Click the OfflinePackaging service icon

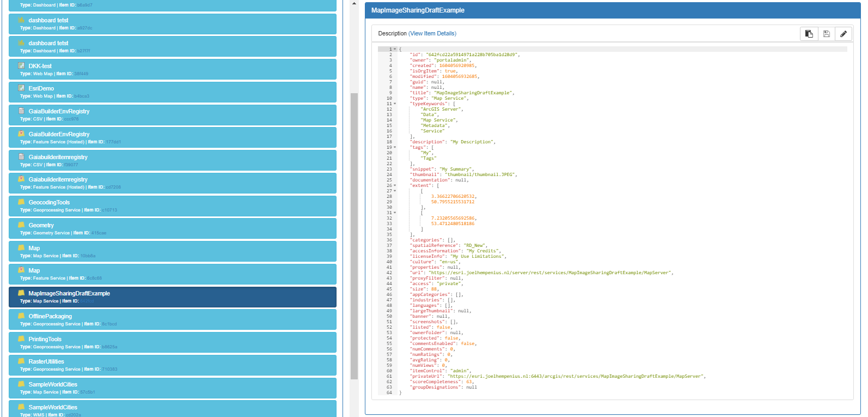pos(21,316)
